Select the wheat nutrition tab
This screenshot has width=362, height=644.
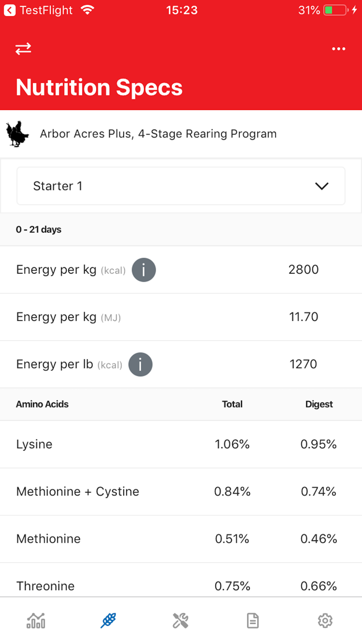pos(108,620)
